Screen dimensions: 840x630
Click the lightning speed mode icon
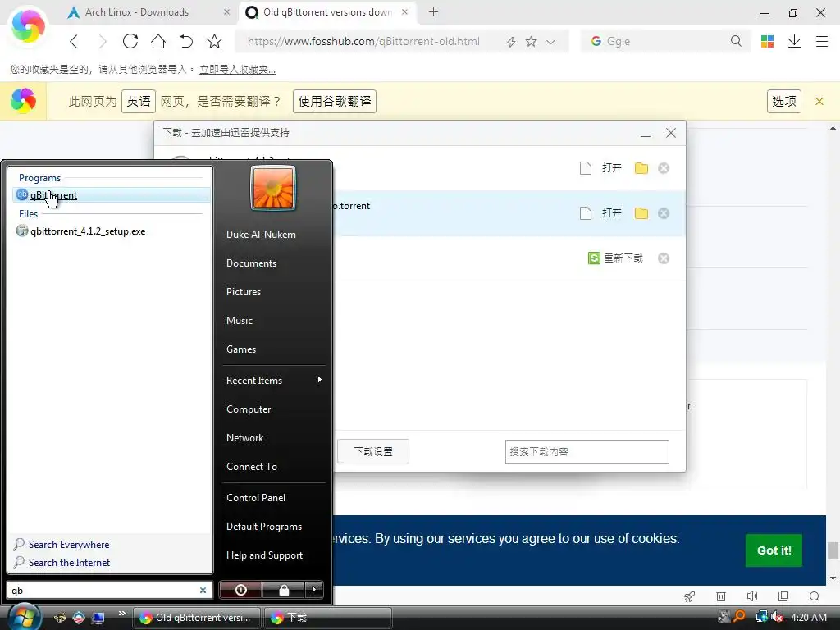(511, 42)
